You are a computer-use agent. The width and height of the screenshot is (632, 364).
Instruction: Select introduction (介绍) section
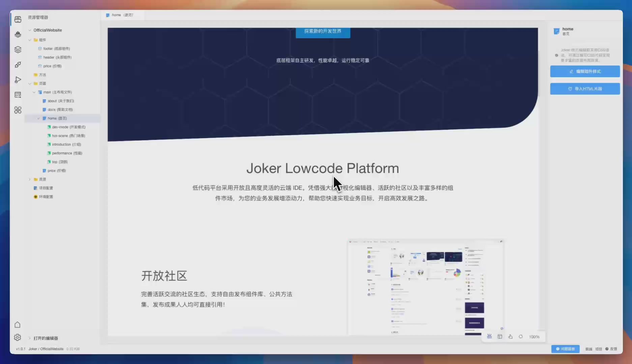[66, 144]
